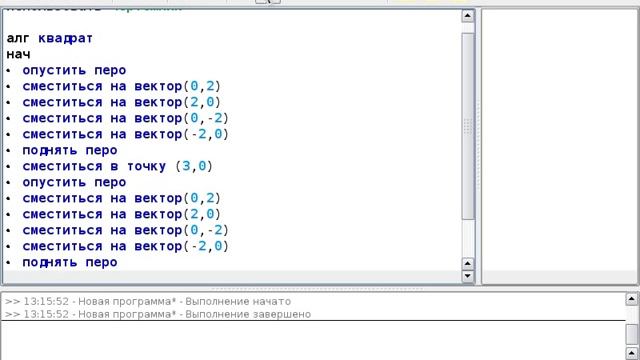Click the editor's scroll-down arrow button

click(x=467, y=276)
